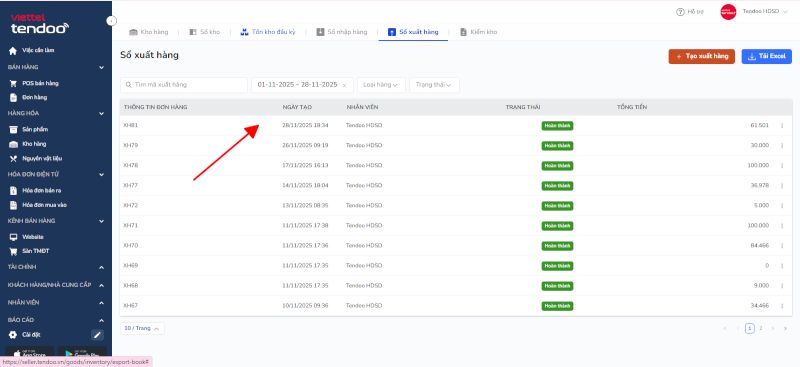800x367 pixels.
Task: Collapse the sidebar with the arrow button
Action: point(112,20)
